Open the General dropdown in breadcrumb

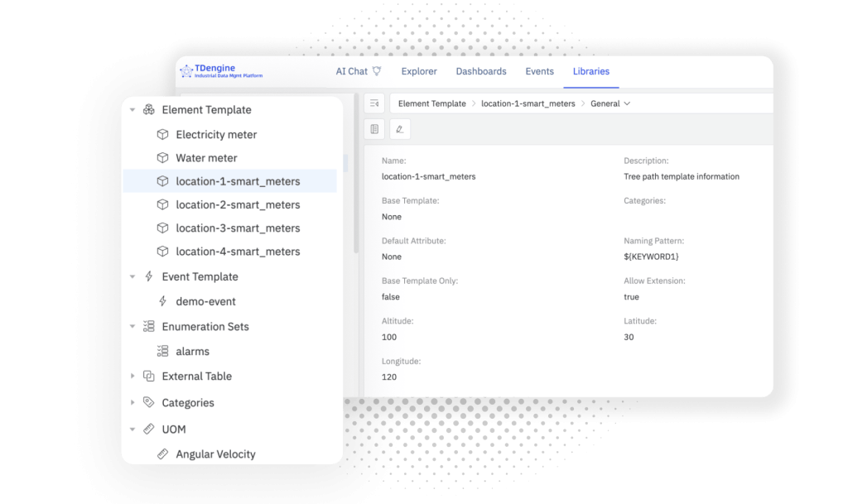[610, 103]
